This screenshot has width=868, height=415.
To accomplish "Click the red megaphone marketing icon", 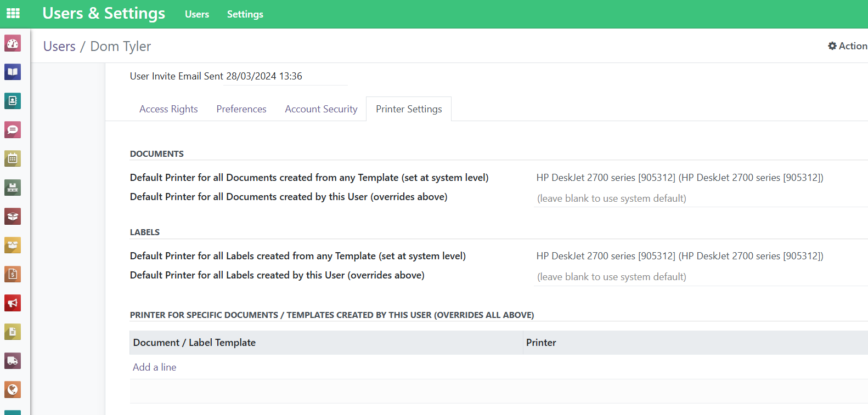I will [13, 303].
